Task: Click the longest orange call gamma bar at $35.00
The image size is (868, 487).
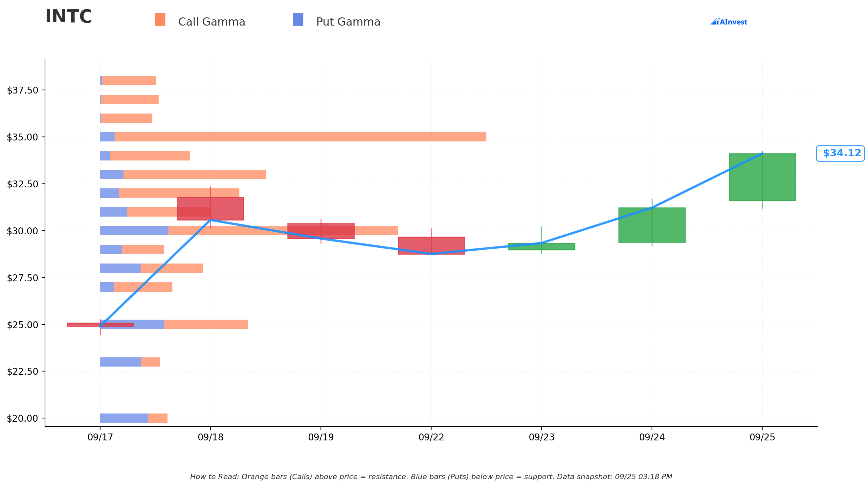Action: coord(300,137)
